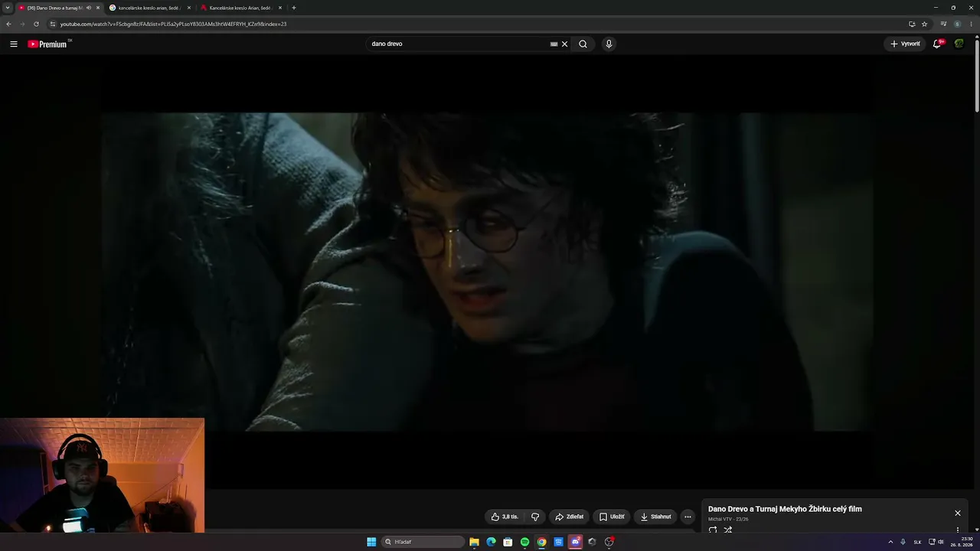Viewport: 980px width, 551px height.
Task: Open the Chrome profile button
Action: (957, 24)
